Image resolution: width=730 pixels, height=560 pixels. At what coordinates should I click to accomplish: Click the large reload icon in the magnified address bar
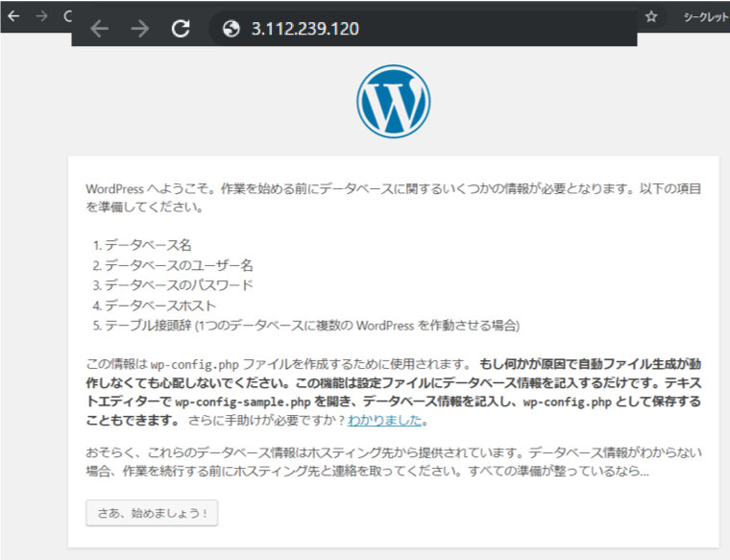pyautogui.click(x=181, y=29)
